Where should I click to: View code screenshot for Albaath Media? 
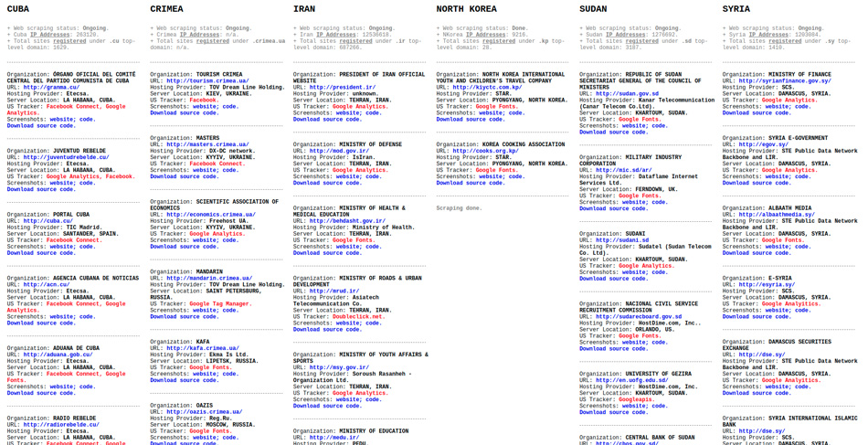tap(803, 247)
